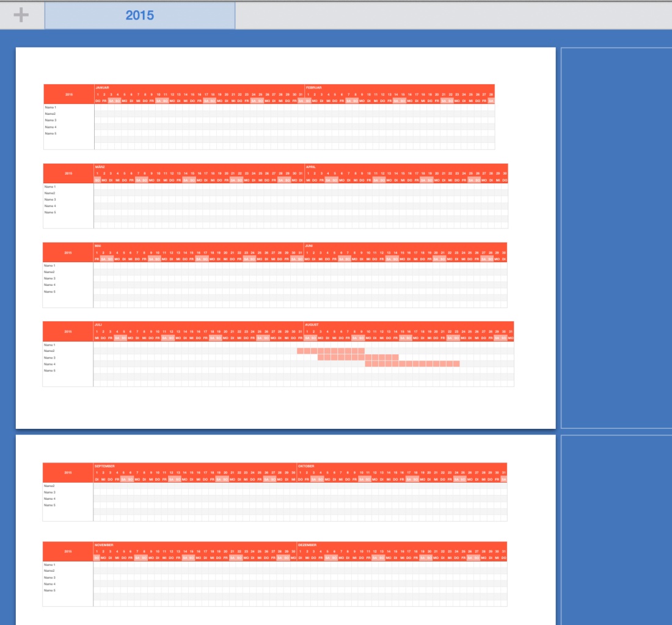Image resolution: width=672 pixels, height=625 pixels.
Task: Click the SEPTEMBER month header
Action: pos(104,466)
